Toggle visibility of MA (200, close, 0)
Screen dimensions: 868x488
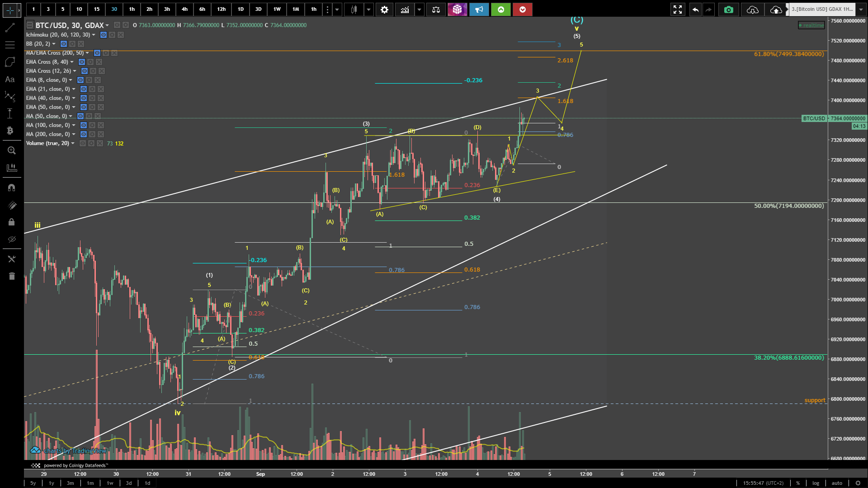tap(84, 134)
